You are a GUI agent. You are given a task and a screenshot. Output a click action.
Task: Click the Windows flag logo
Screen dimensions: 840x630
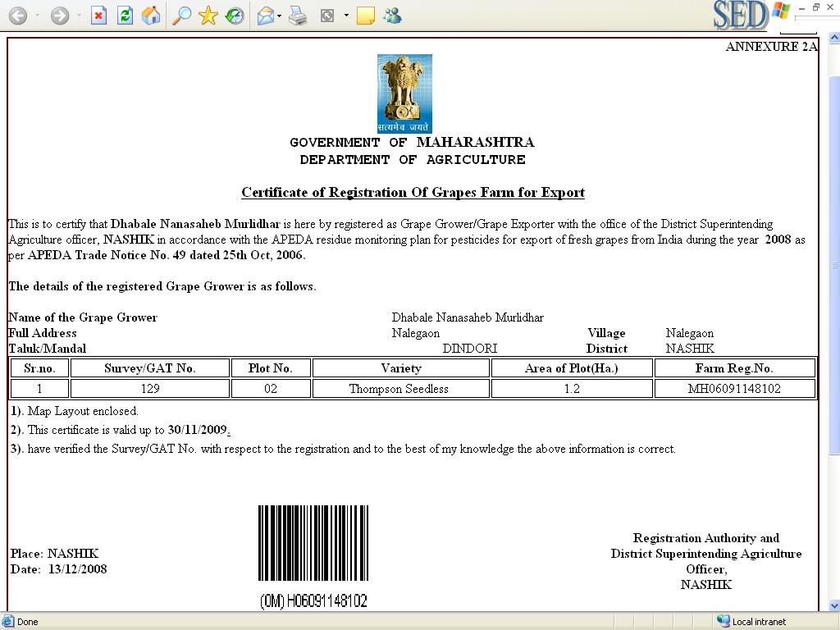(781, 11)
